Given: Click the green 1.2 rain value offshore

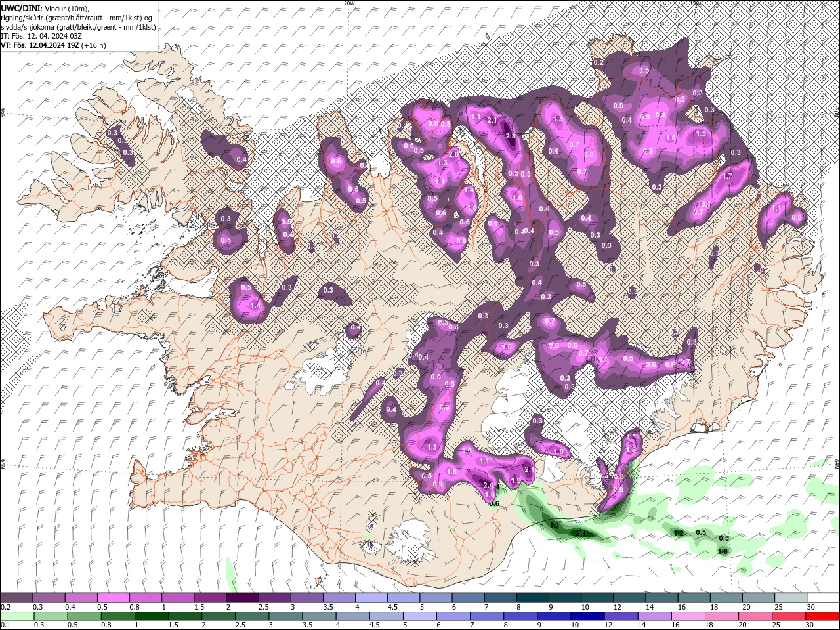Looking at the screenshot, I should coord(679,533).
